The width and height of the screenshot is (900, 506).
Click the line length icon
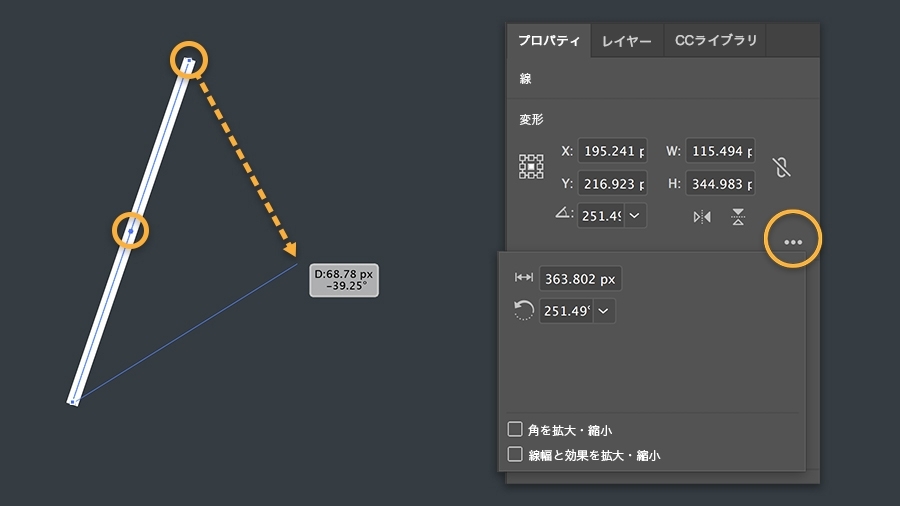tap(523, 279)
